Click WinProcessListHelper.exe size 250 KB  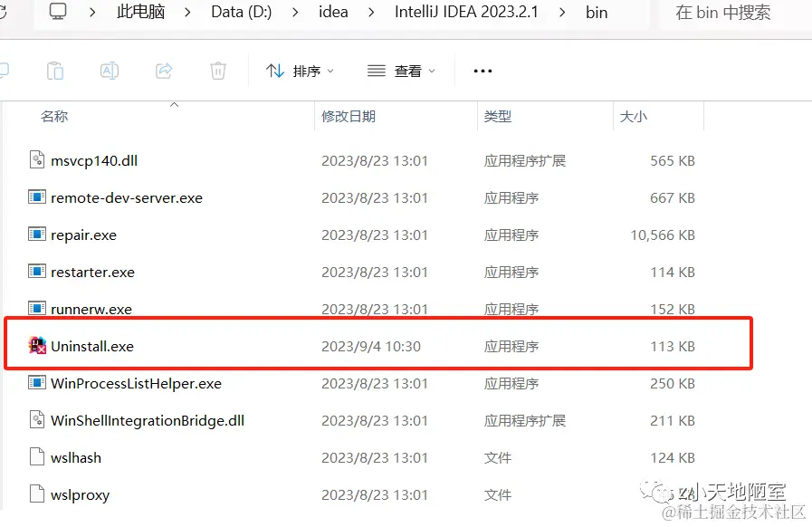point(673,383)
